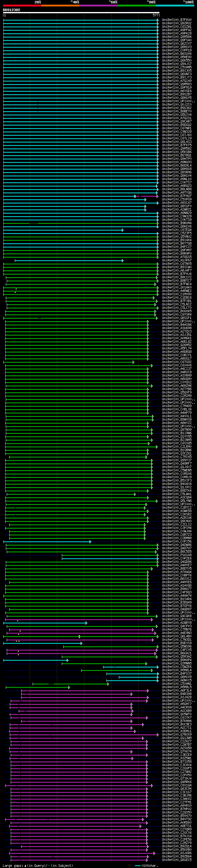Select the UniRef100_A6H2H6 label
The height and width of the screenshot is (868, 197).
tap(177, 386)
